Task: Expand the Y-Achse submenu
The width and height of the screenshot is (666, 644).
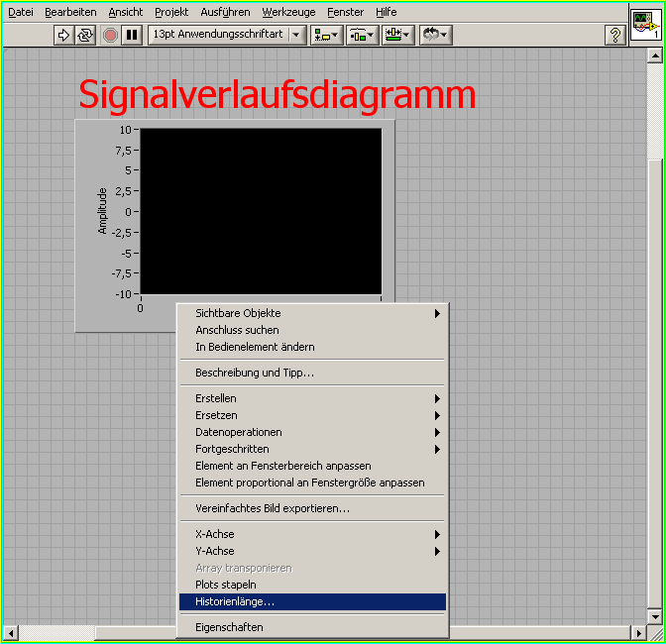Action: point(312,551)
